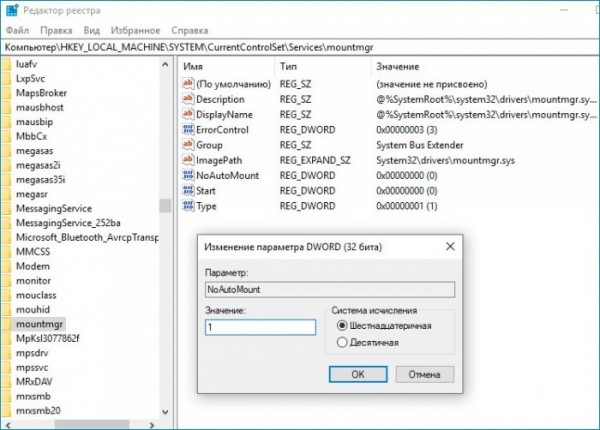Click the folder icon next to mountmgr
The width and height of the screenshot is (600, 430).
coord(7,324)
